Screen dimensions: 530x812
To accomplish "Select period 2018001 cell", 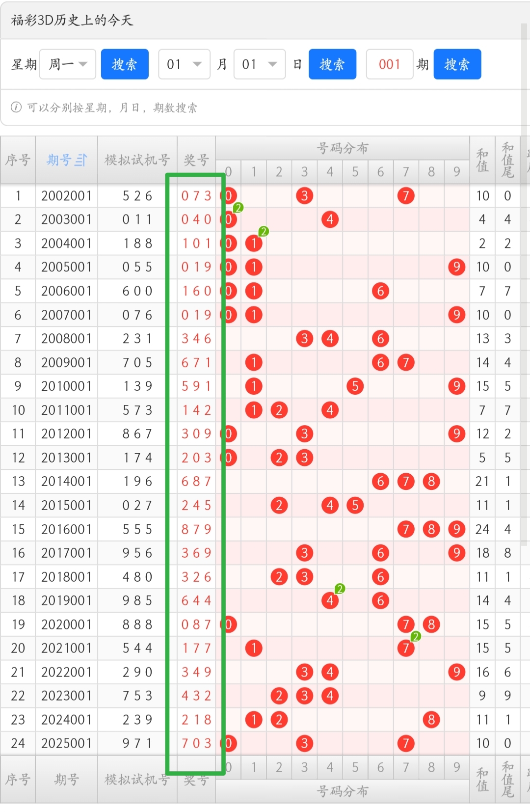I will coord(67,577).
